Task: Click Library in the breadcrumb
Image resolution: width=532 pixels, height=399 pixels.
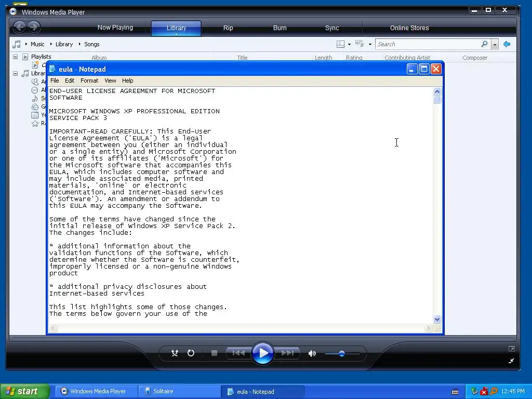Action: click(64, 44)
